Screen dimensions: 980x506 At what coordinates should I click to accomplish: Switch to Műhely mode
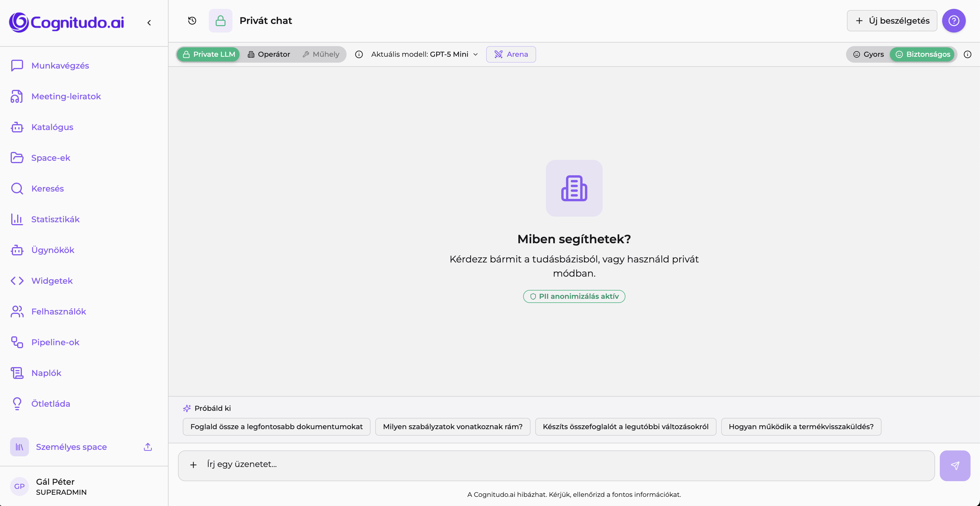[x=321, y=54]
